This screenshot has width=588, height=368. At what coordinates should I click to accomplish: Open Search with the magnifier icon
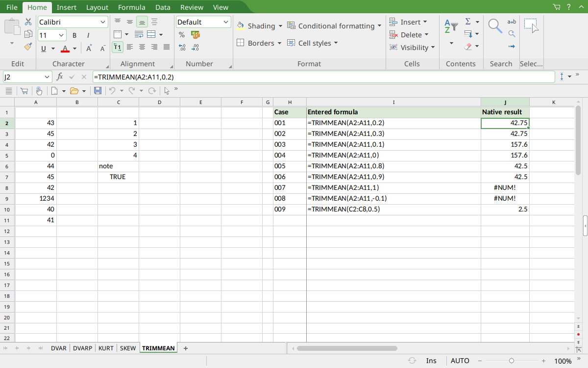pos(495,26)
